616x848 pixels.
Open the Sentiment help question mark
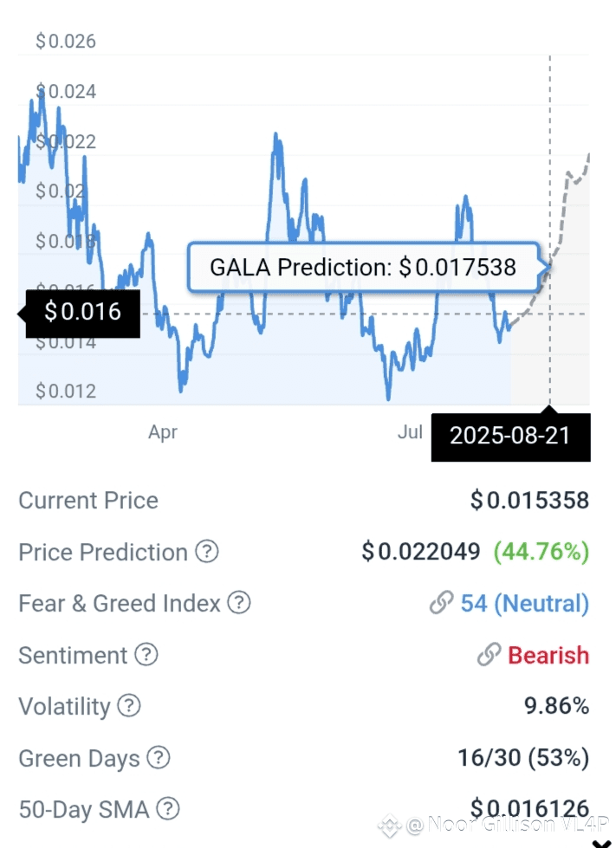click(146, 654)
